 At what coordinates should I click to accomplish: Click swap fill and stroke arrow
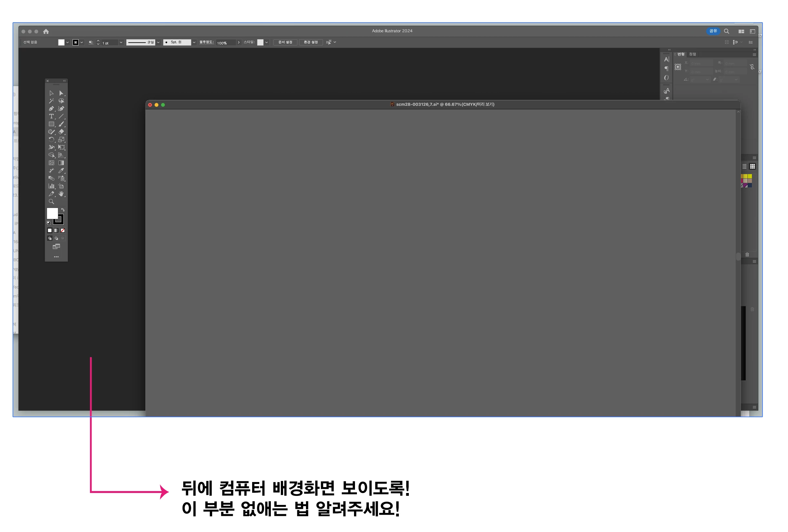click(x=63, y=210)
